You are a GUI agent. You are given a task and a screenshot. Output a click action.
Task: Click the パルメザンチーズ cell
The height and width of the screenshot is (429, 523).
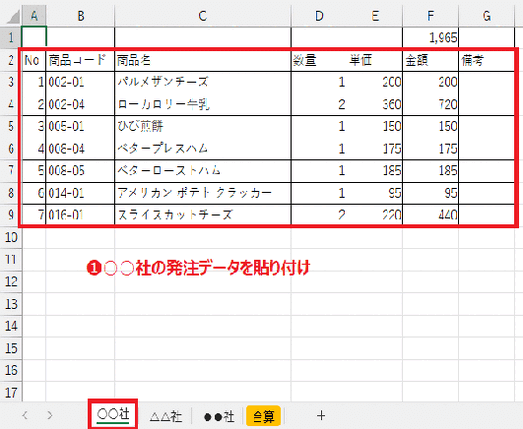203,82
